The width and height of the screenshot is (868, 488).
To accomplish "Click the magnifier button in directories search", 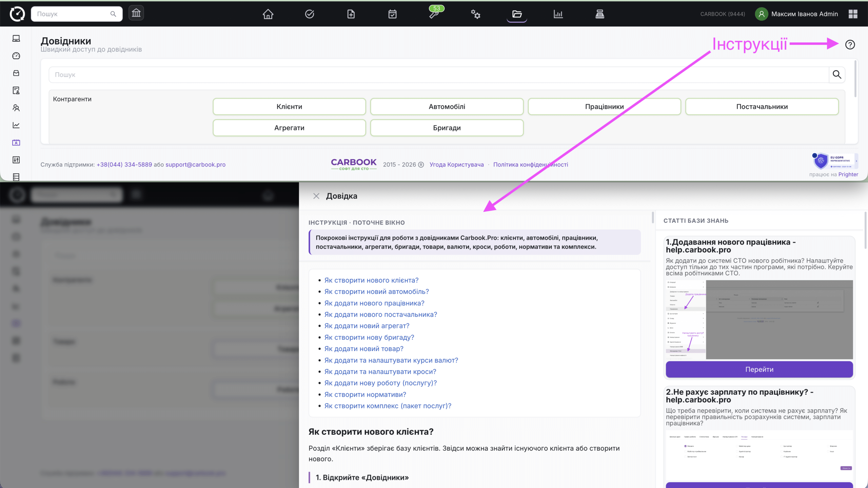I will coord(837,75).
